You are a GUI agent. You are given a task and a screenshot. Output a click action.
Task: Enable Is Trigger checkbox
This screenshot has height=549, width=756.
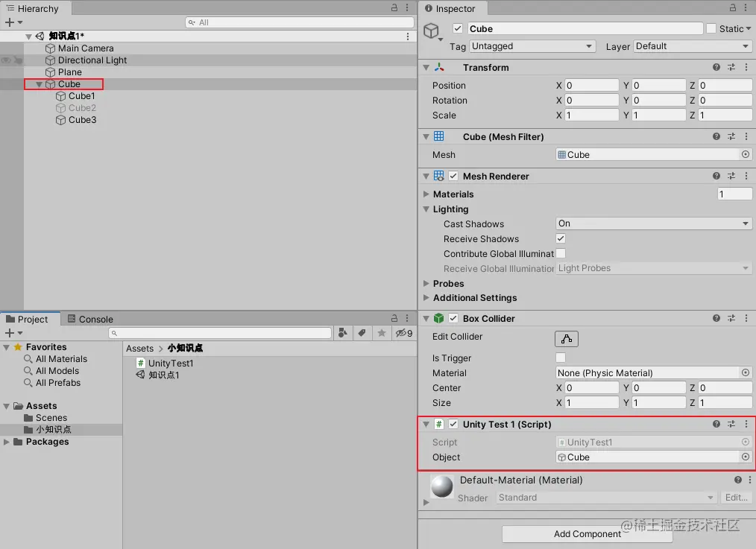pyautogui.click(x=560, y=358)
